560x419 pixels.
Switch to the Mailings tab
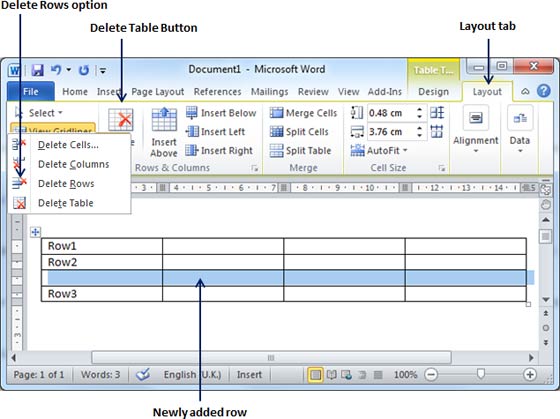tap(269, 92)
